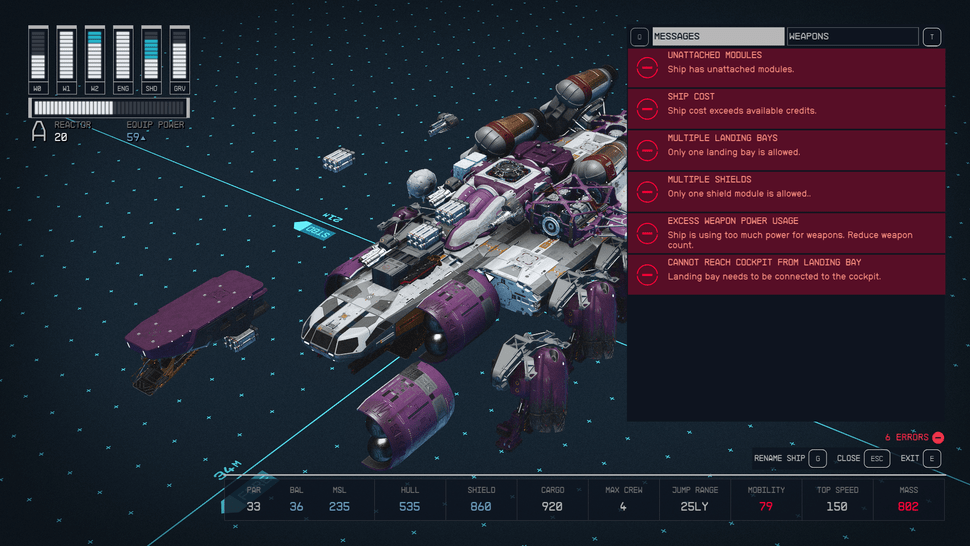
Task: Select the Messages tab
Action: coord(718,37)
